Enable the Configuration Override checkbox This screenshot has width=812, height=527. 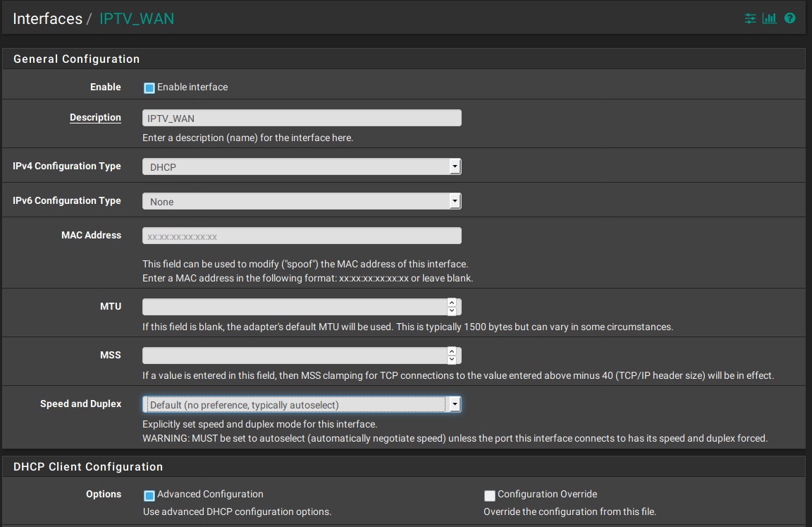click(x=489, y=495)
